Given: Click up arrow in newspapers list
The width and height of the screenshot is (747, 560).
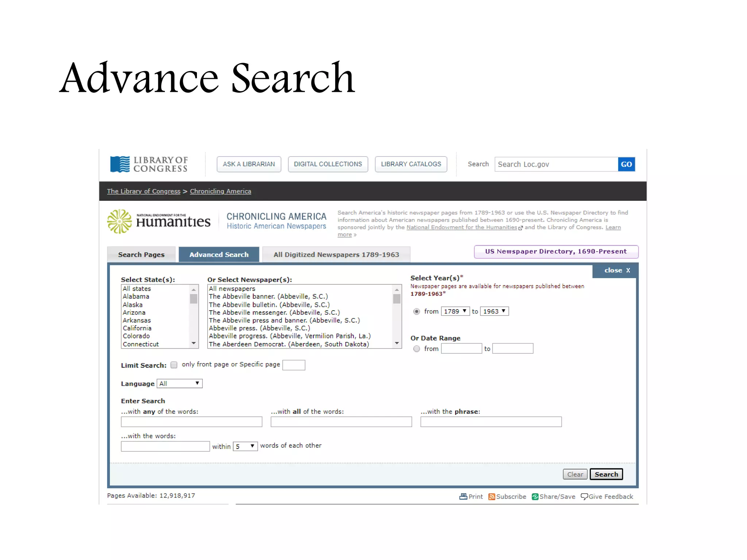Looking at the screenshot, I should 397,289.
